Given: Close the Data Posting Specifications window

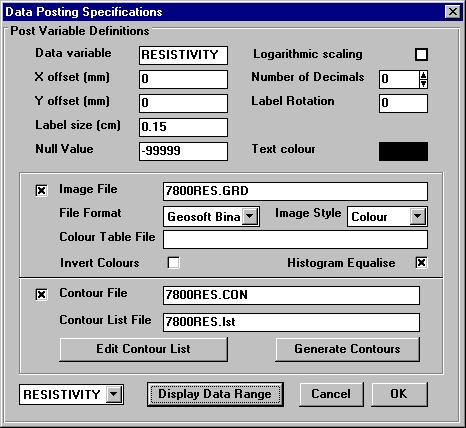Looking at the screenshot, I should 453,12.
